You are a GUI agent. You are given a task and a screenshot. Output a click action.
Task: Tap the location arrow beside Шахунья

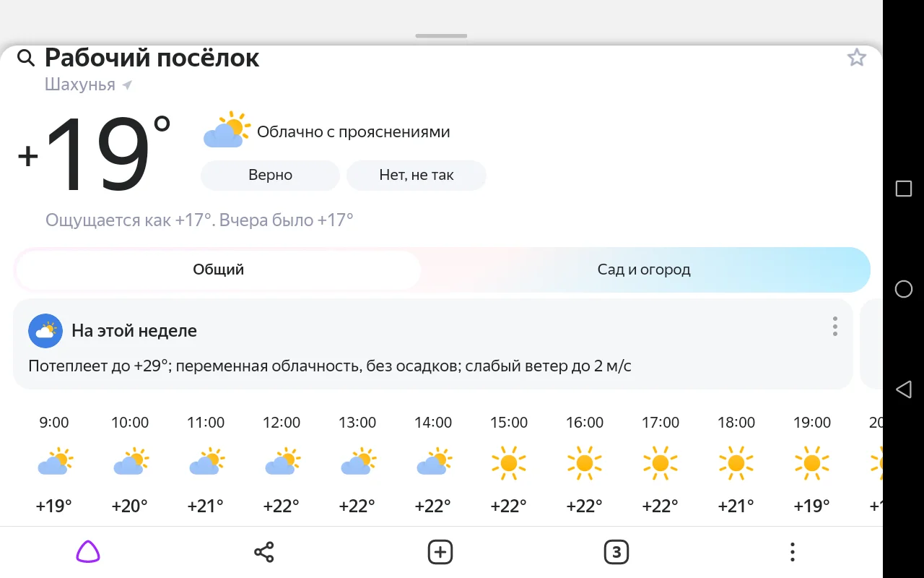[x=127, y=84]
